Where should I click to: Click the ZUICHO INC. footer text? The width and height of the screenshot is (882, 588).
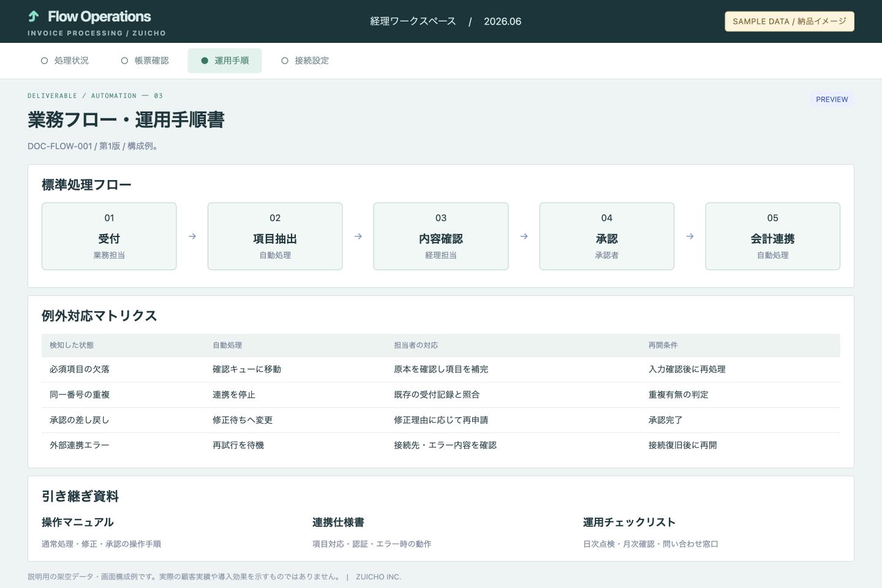point(379,577)
